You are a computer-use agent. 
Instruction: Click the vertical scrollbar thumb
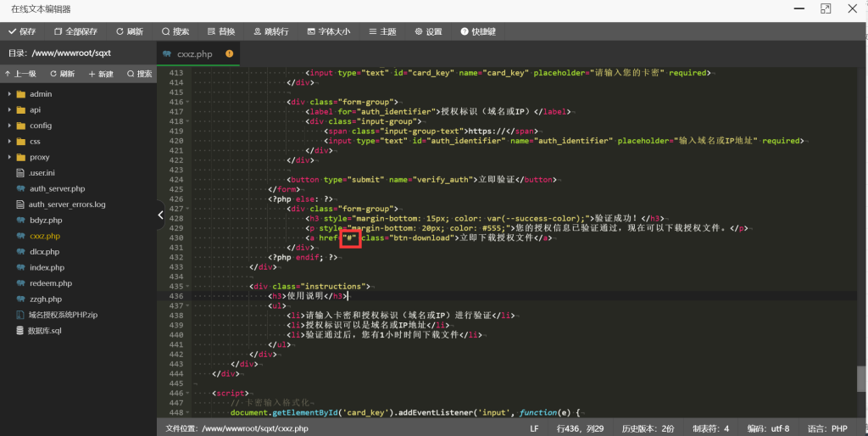click(862, 379)
